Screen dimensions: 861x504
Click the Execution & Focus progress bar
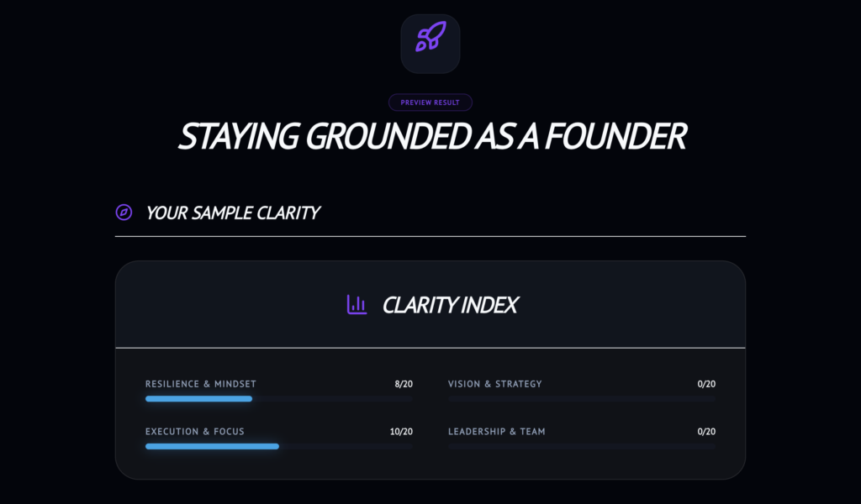click(278, 447)
